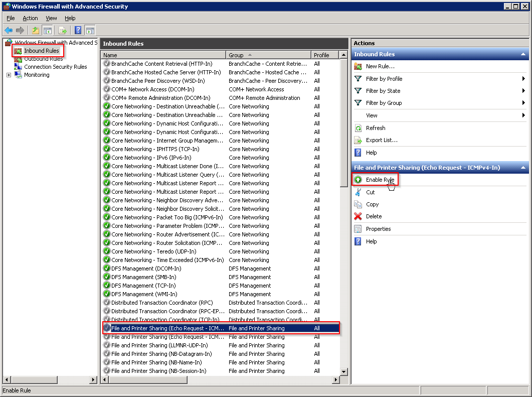Open the View menu
Image resolution: width=532 pixels, height=397 pixels.
[x=51, y=19]
